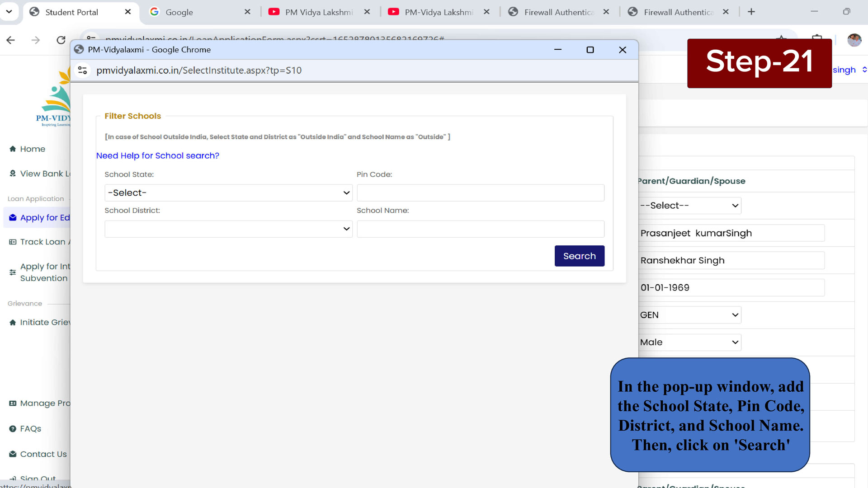Screen dimensions: 868x488
Task: Click the Apply for Education envelope icon
Action: click(x=13, y=218)
